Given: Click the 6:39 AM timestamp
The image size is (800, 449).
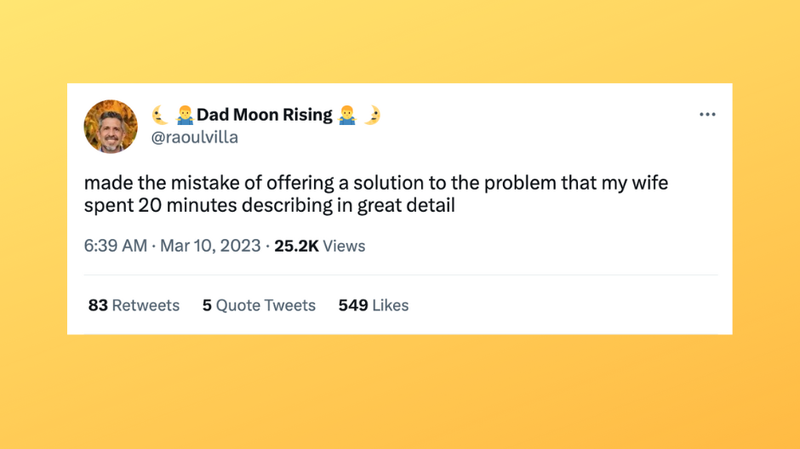Looking at the screenshot, I should pyautogui.click(x=116, y=246).
